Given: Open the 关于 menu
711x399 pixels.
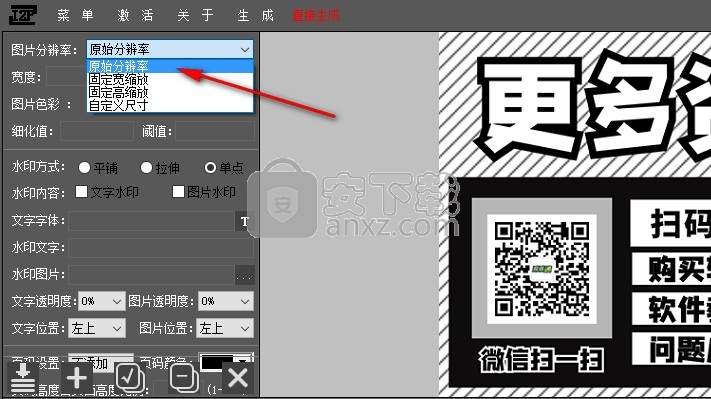Looking at the screenshot, I should pos(195,15).
